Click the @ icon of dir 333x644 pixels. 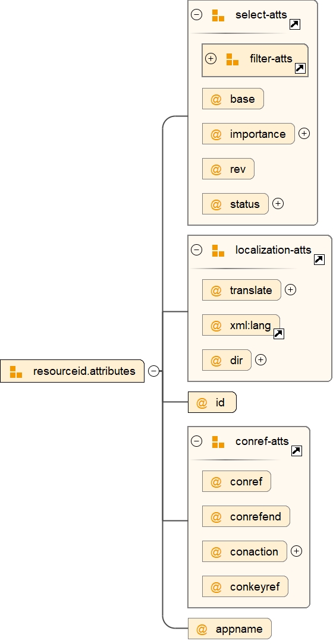[216, 361]
